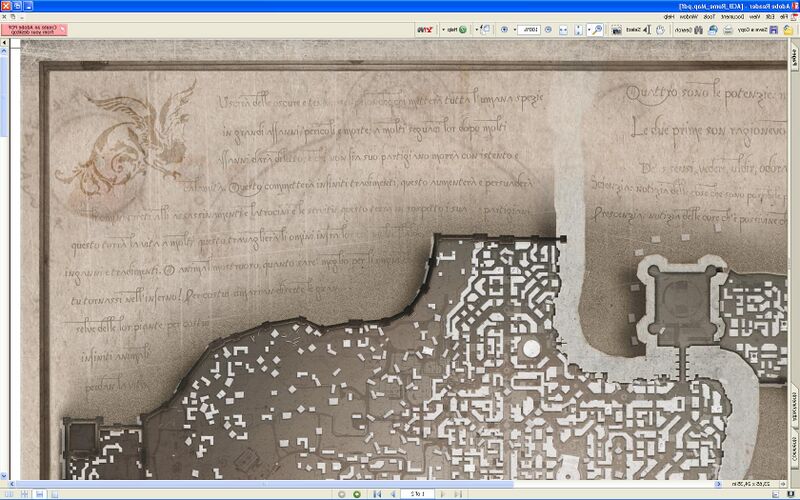
Task: Click the Fit Width page icon
Action: [563, 30]
